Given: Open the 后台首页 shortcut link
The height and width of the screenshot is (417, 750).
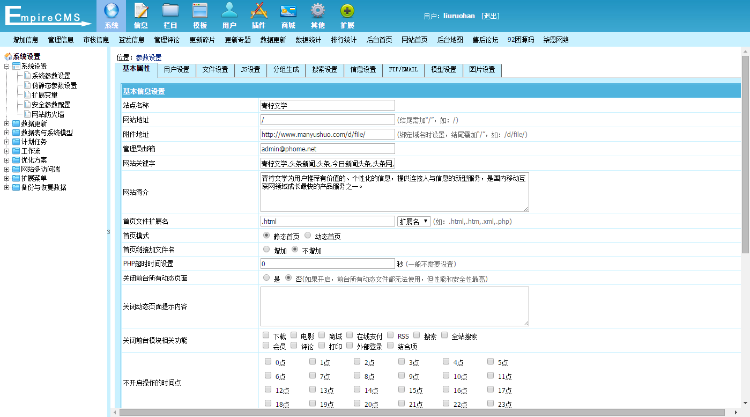Looking at the screenshot, I should (x=379, y=40).
